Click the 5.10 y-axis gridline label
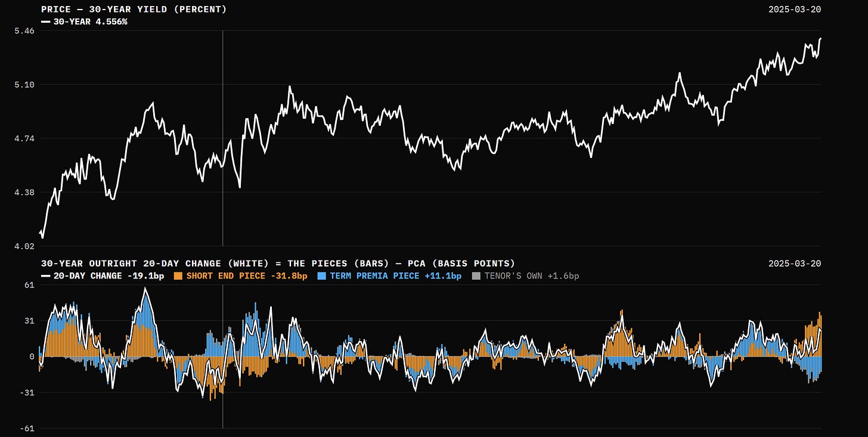This screenshot has height=437, width=868. pyautogui.click(x=24, y=85)
